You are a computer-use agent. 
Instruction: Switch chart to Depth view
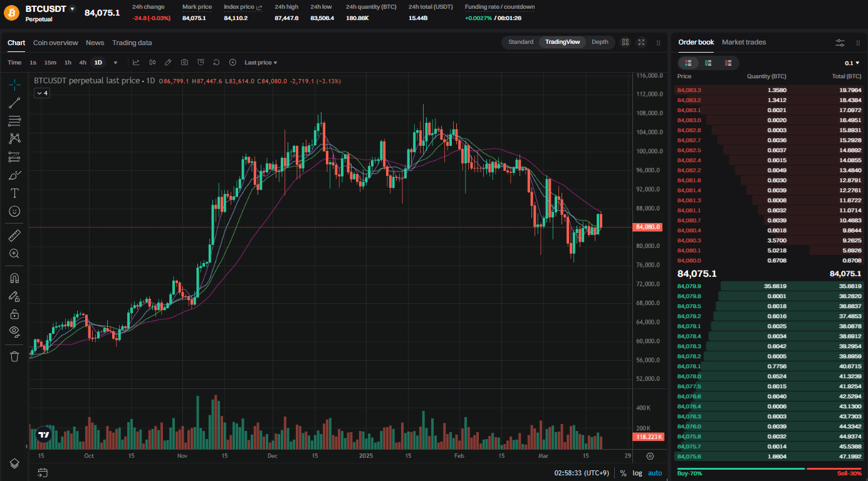coord(600,42)
